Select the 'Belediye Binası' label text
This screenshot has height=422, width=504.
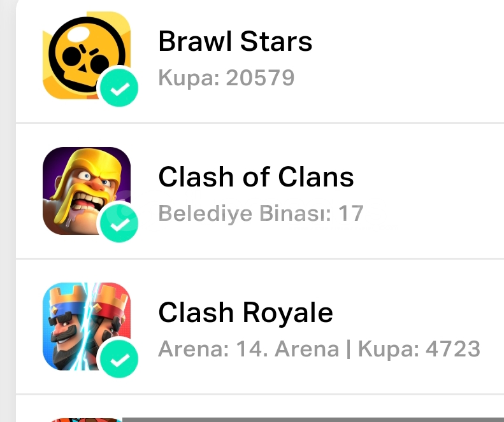click(245, 214)
